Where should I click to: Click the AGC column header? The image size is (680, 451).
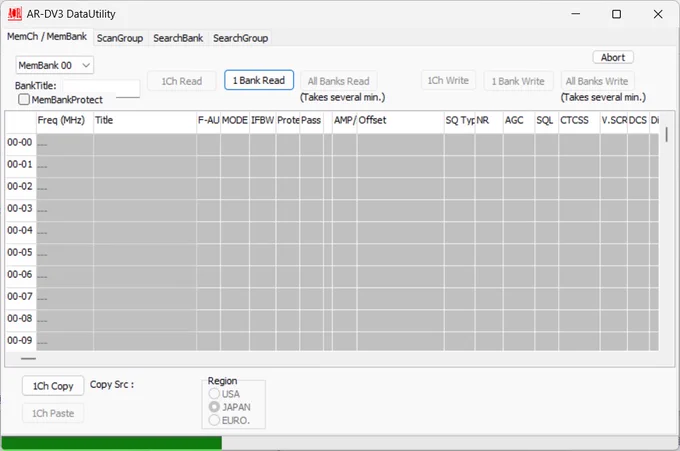pos(519,121)
